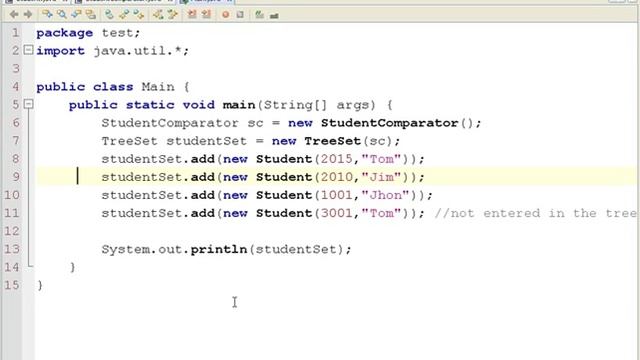The width and height of the screenshot is (640, 360).
Task: Click the string "Jim" on line 9
Action: pyautogui.click(x=381, y=177)
